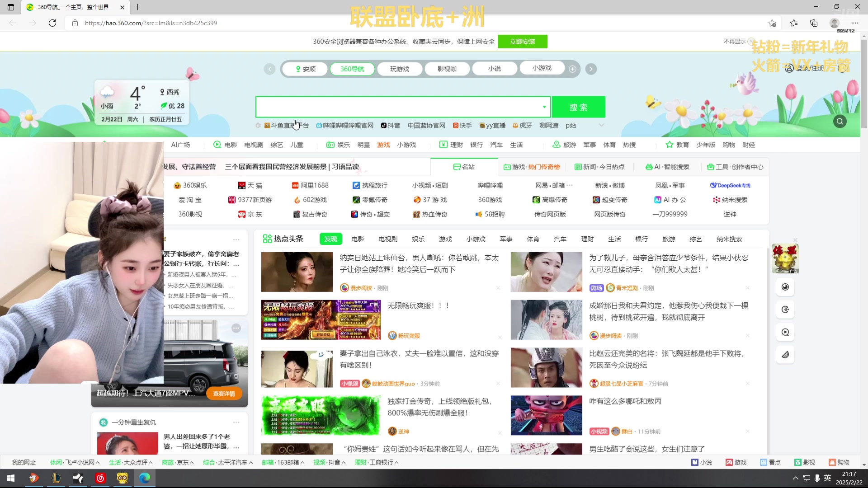Select 发现 in hot headlines
Image resolution: width=868 pixels, height=488 pixels.
[x=330, y=239]
